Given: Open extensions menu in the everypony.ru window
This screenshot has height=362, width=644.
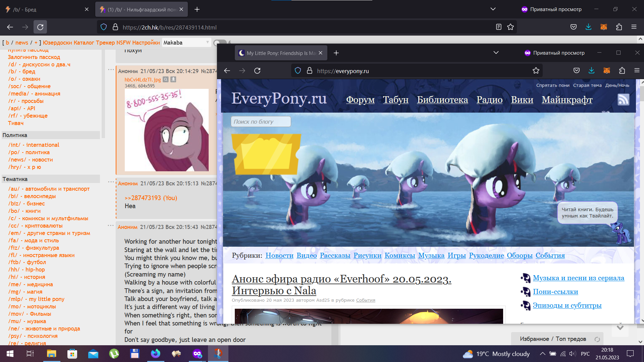Looking at the screenshot, I should pyautogui.click(x=622, y=71).
